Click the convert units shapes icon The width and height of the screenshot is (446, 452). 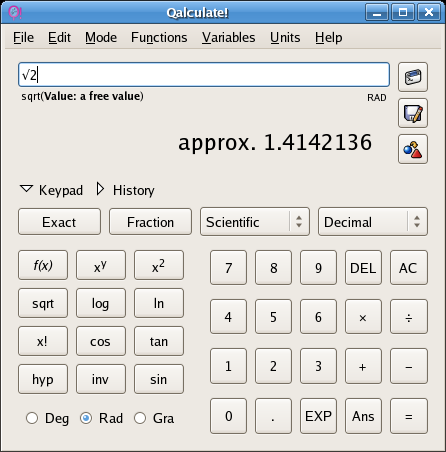tap(413, 149)
